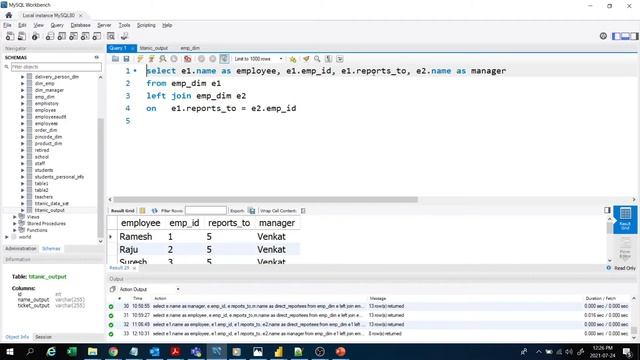Run Explain on the current statement icon
The image size is (640, 360).
coord(163,59)
